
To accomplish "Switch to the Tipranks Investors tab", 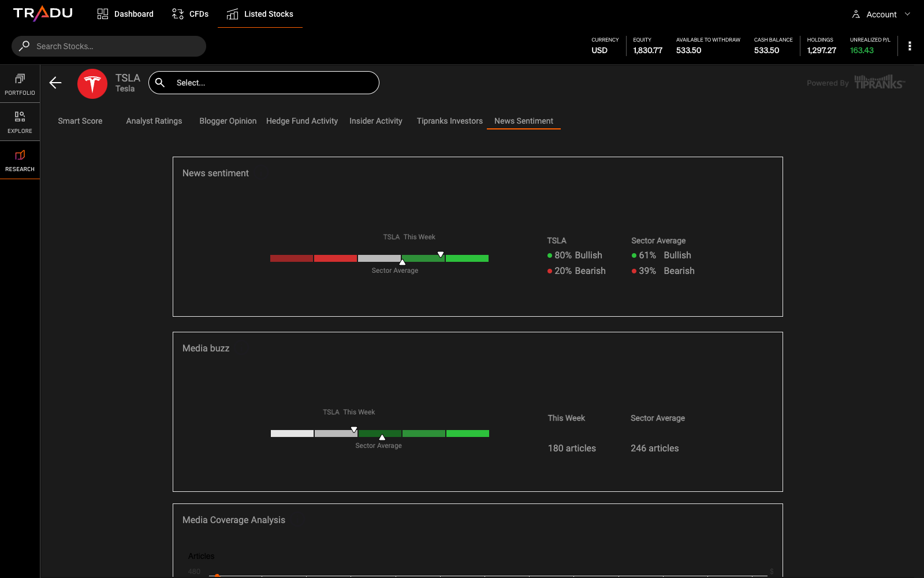I will pos(450,121).
